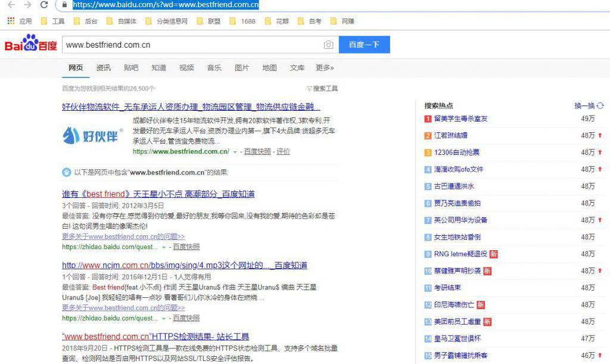
Task: Open hot search 皇马卫冕世俱杯
Action: click(457, 339)
